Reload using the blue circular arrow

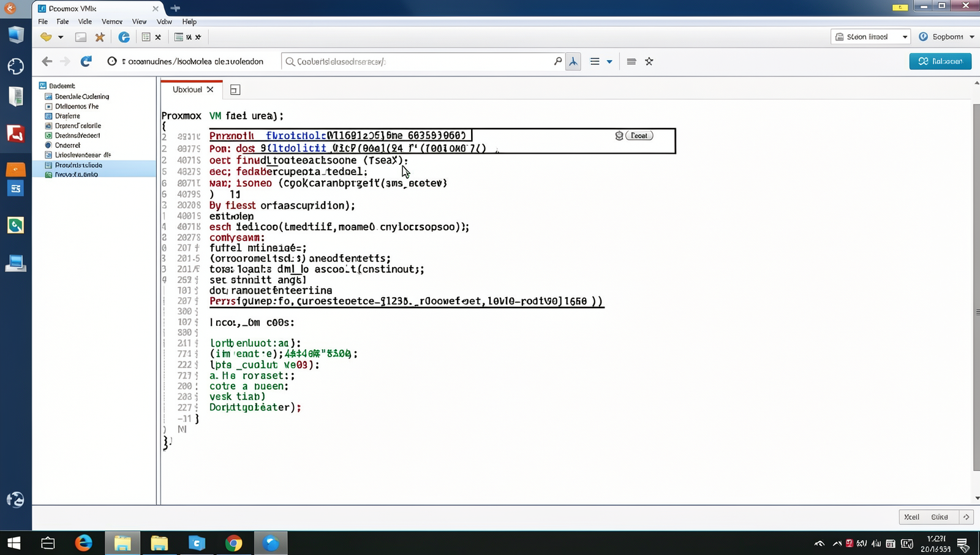(x=86, y=61)
